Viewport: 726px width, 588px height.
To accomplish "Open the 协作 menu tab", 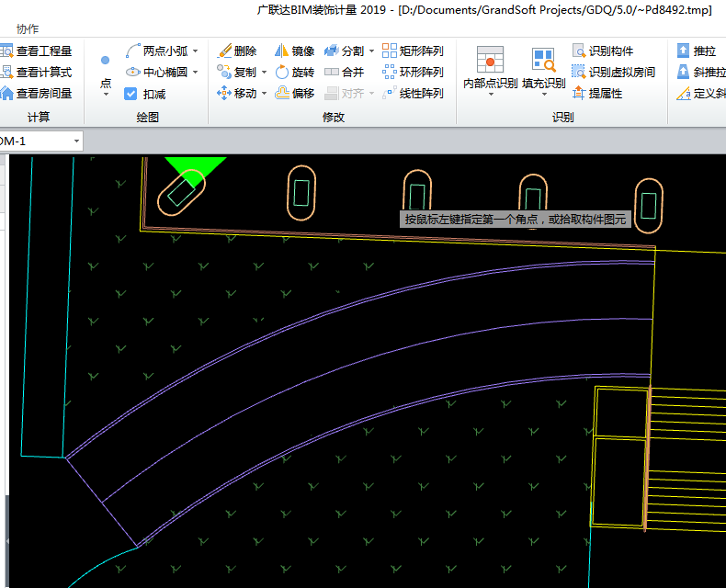I will click(x=28, y=29).
